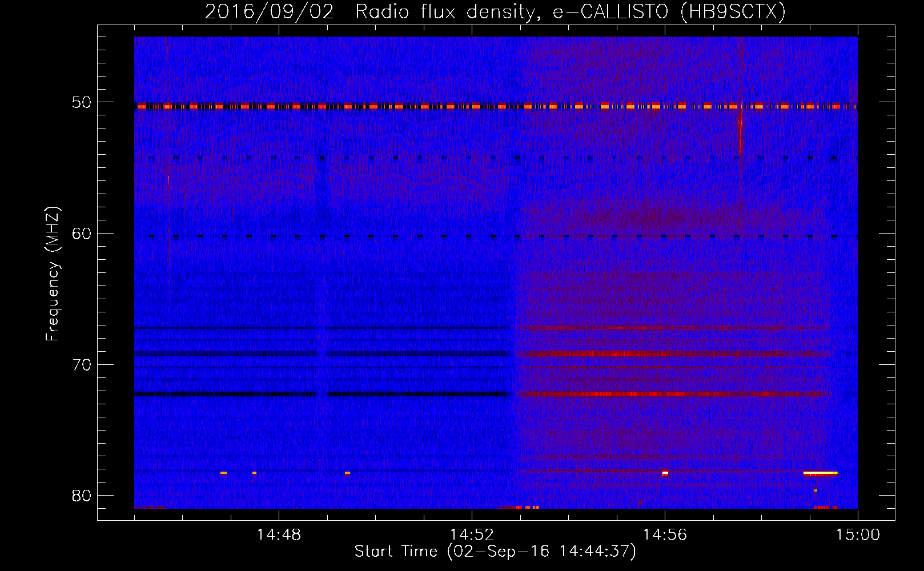Click the 70 frequency tick label
Image resolution: width=924 pixels, height=571 pixels.
click(x=82, y=365)
